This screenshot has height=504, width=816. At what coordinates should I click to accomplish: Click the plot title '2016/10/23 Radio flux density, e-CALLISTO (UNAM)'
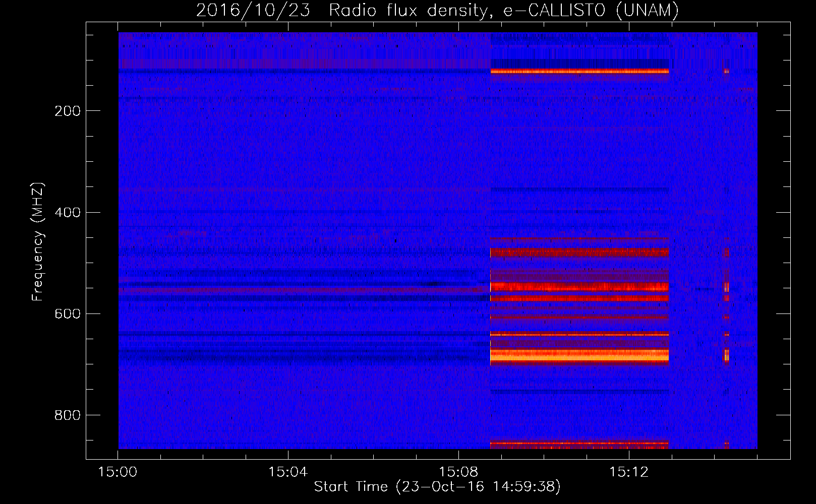click(x=437, y=10)
